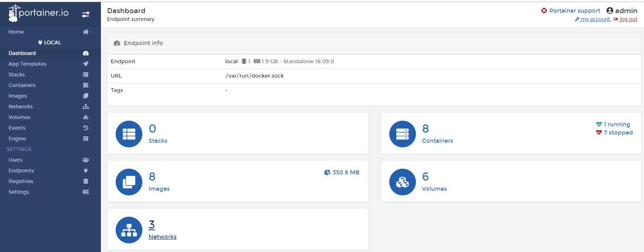This screenshot has width=644, height=252.
Task: Click the green running heartbeat icon
Action: click(x=599, y=124)
